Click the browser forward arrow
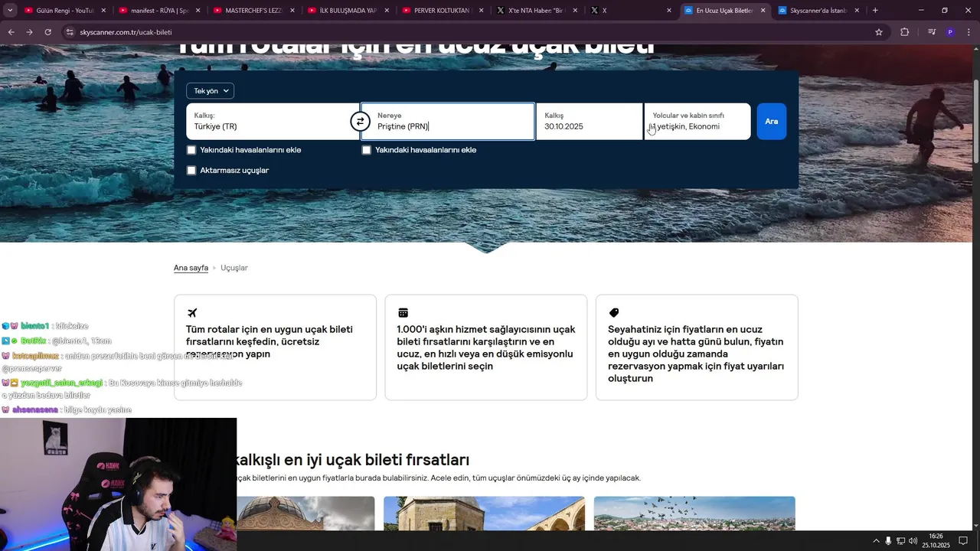 pyautogui.click(x=29, y=32)
